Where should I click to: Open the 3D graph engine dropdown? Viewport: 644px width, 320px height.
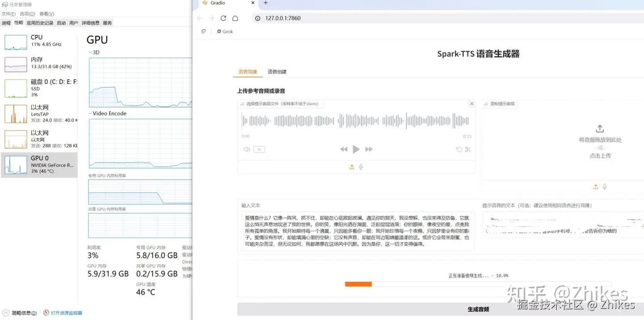[x=93, y=52]
